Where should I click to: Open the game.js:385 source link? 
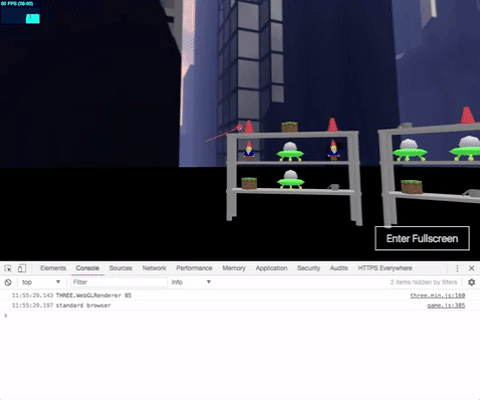pyautogui.click(x=446, y=305)
